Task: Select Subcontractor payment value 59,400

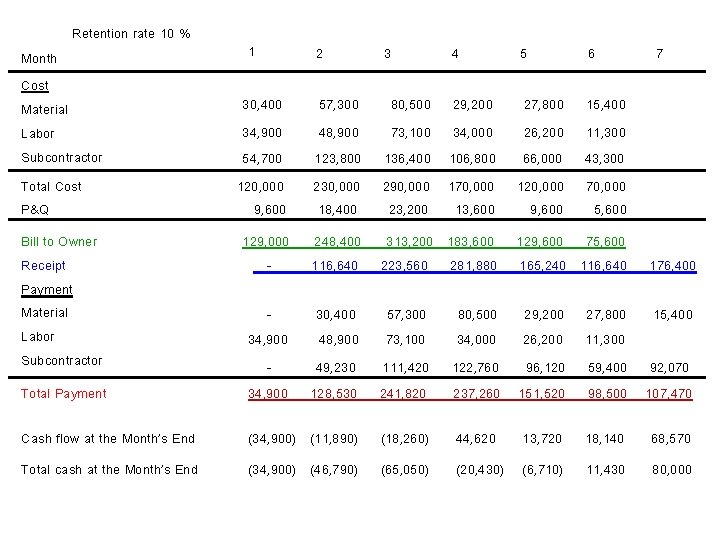Action: point(607,368)
